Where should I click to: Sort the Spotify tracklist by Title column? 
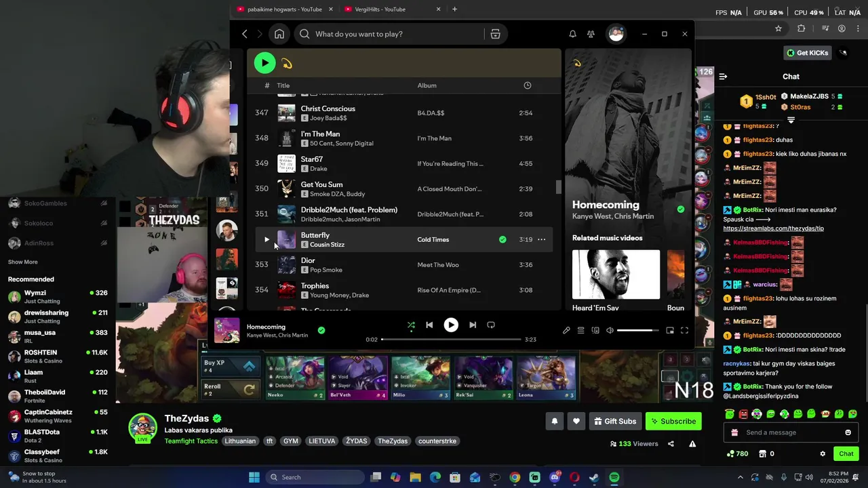[x=283, y=85]
